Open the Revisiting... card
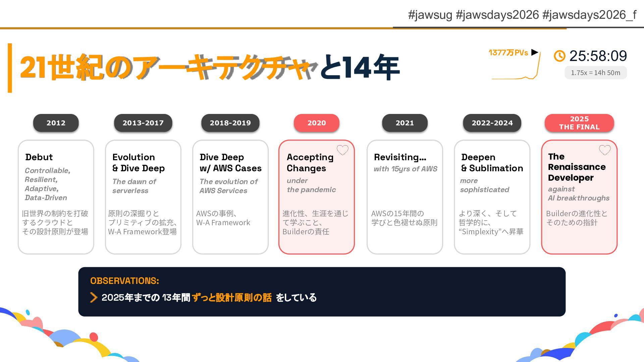The image size is (644, 362). 405,197
